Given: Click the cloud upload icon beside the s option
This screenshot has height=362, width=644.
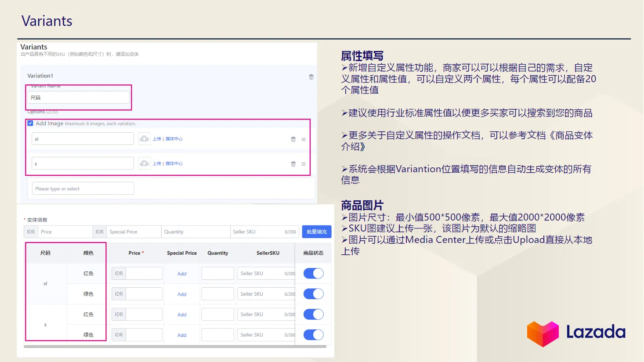Looking at the screenshot, I should coord(144,163).
